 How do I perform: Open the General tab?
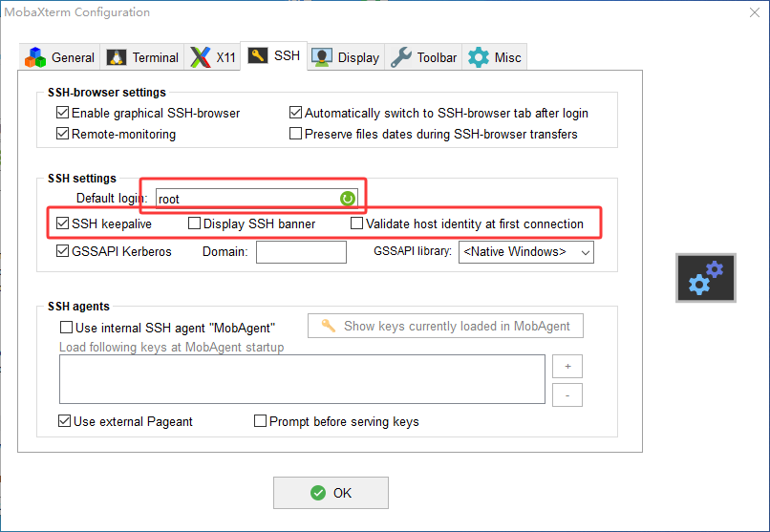click(x=59, y=57)
